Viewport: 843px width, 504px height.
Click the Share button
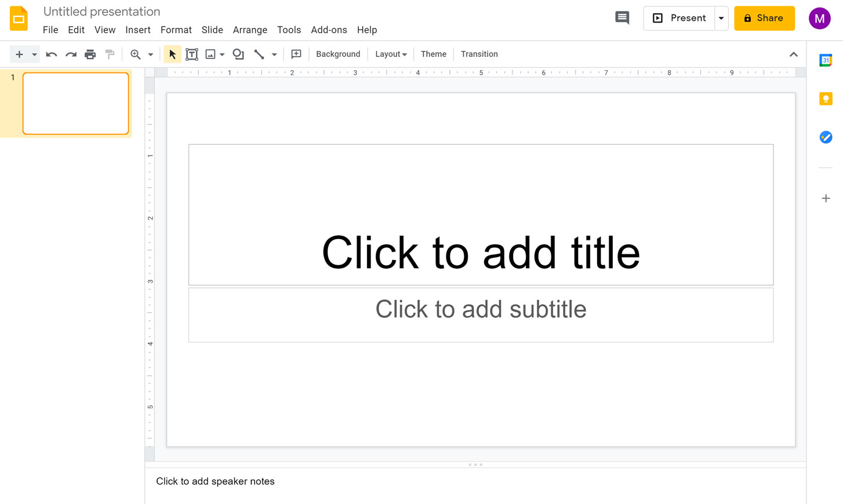coord(764,18)
